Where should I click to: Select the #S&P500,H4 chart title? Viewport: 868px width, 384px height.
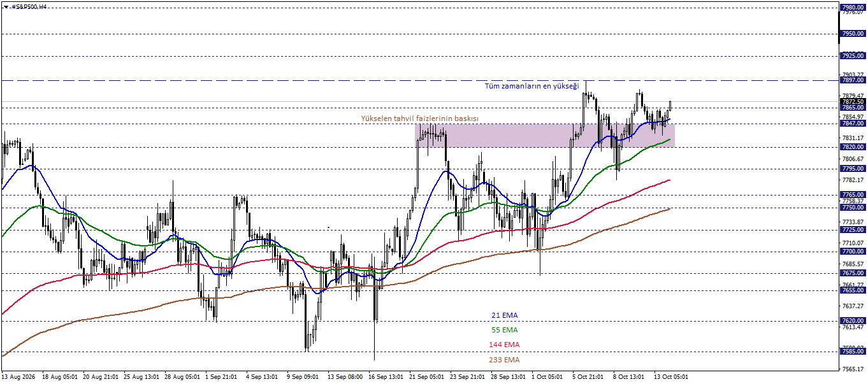tap(30, 6)
